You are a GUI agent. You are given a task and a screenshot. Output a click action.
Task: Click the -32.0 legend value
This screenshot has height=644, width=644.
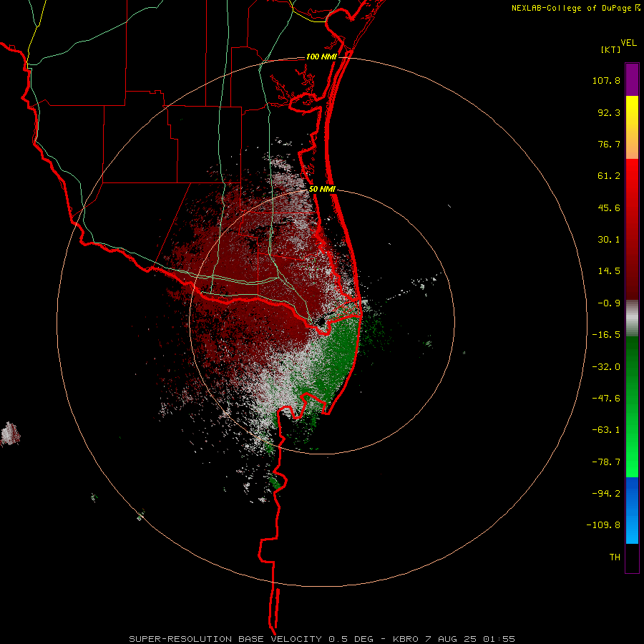(x=606, y=366)
